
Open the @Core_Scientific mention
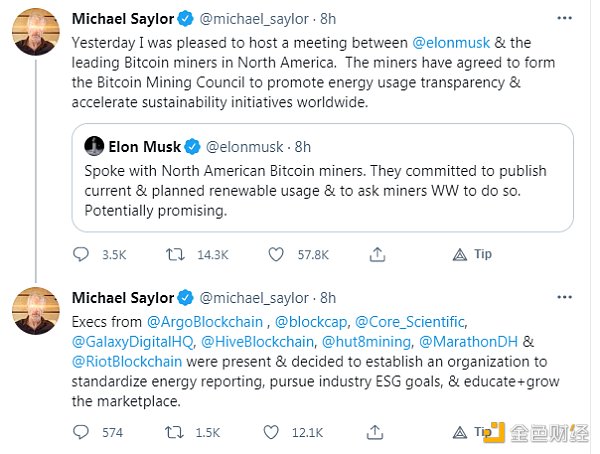[412, 322]
